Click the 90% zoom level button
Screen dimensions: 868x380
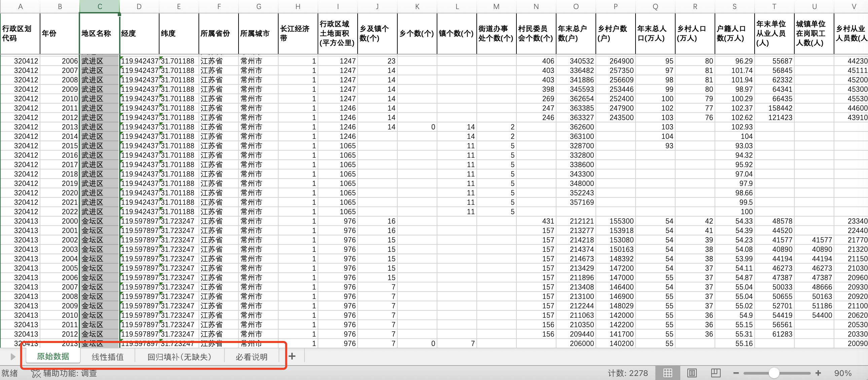[842, 373]
